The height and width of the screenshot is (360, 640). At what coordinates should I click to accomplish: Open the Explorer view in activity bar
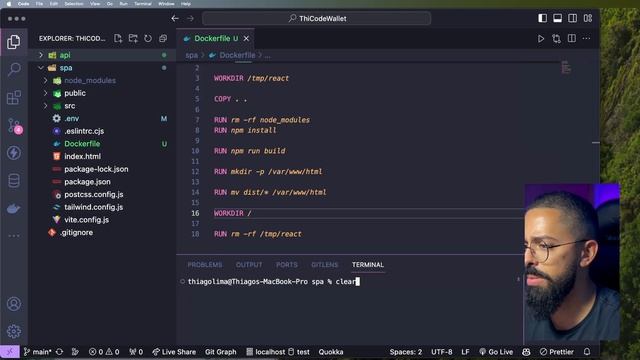click(14, 42)
